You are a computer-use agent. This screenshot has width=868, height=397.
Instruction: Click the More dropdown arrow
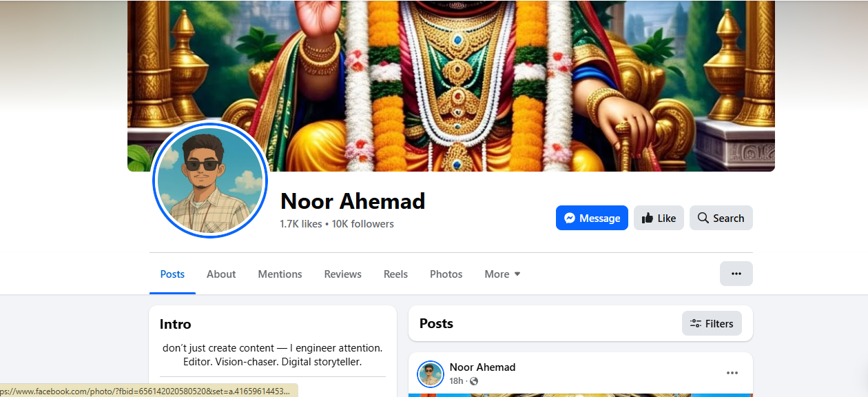(517, 274)
